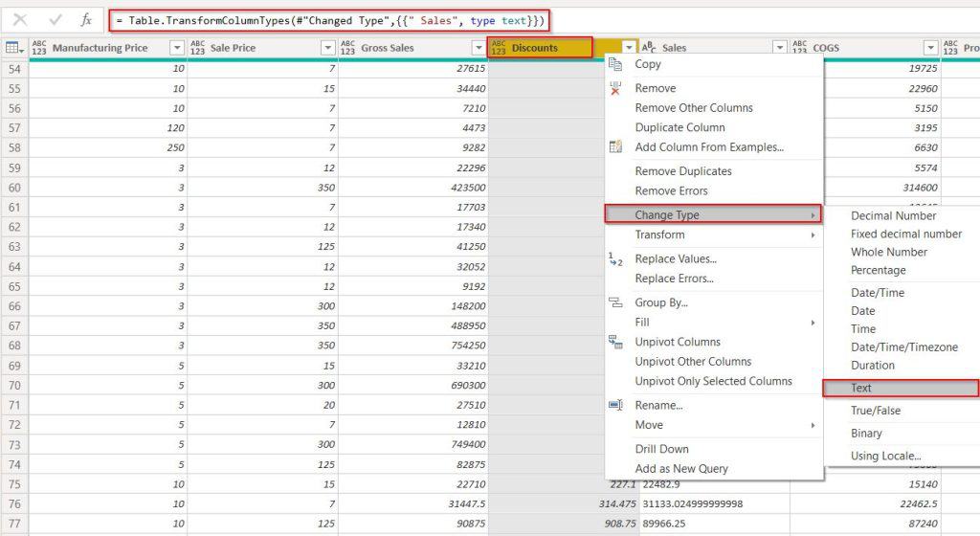Open Sale Price column filter dropdown
This screenshot has width=980, height=536.
click(328, 48)
